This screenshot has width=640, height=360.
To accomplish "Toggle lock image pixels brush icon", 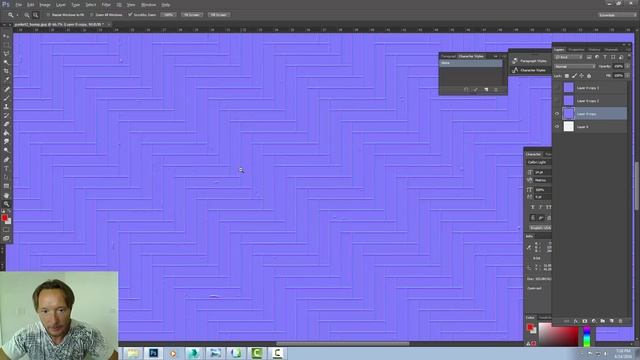I will (x=574, y=76).
